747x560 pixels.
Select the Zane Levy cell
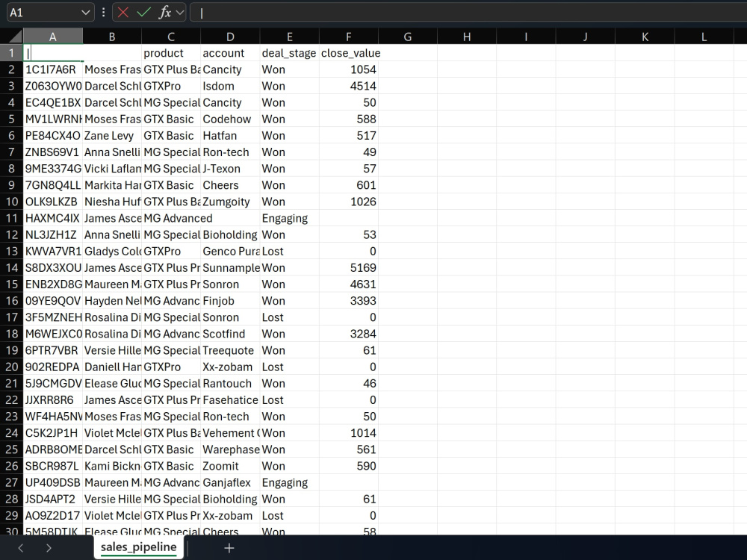coord(112,136)
